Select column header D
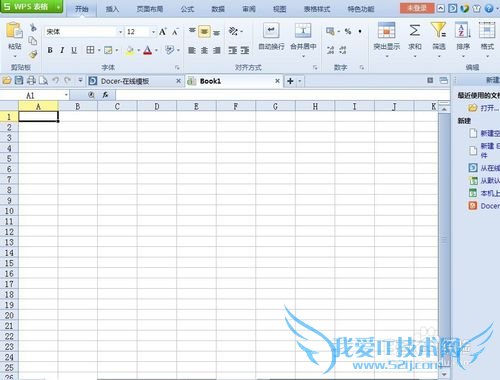500x380 pixels. coord(157,106)
